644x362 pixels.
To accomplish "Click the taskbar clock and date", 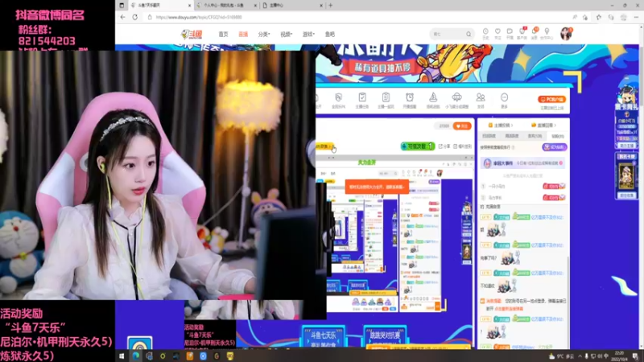I will [x=619, y=356].
